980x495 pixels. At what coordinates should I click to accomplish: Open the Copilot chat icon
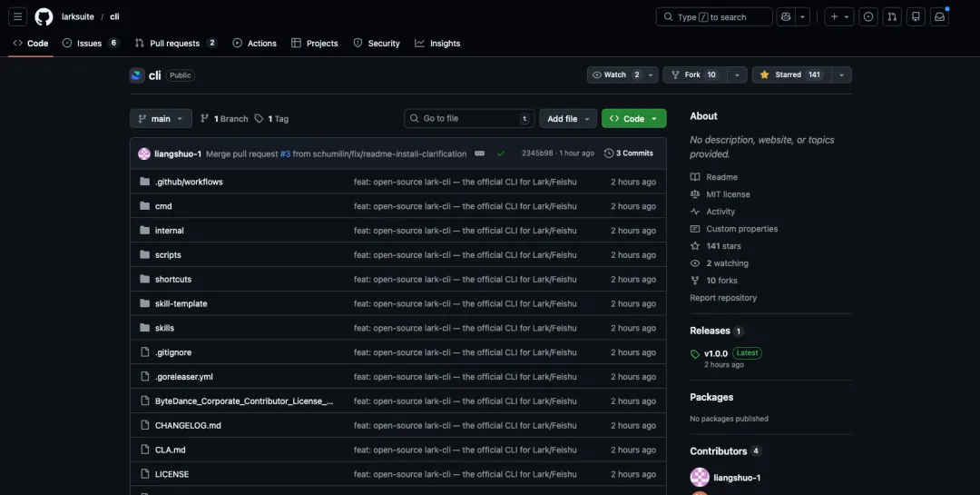(x=786, y=17)
